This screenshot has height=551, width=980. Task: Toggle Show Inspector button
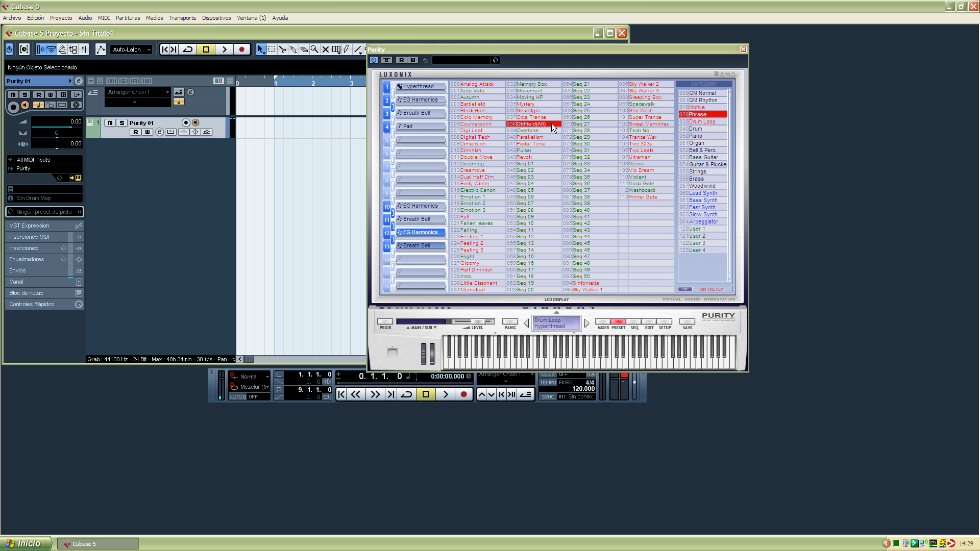[x=41, y=49]
